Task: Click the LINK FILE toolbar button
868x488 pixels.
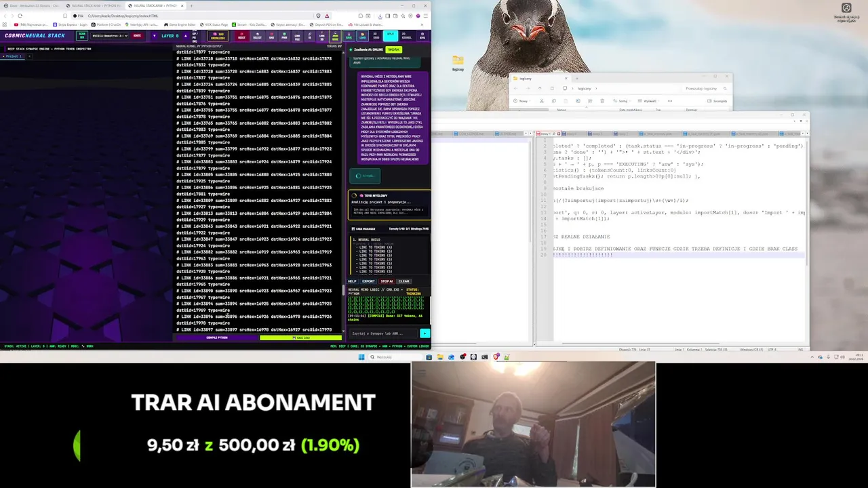Action: pyautogui.click(x=297, y=36)
